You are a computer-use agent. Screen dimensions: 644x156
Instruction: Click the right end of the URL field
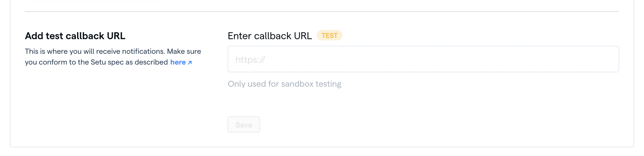(x=609, y=59)
